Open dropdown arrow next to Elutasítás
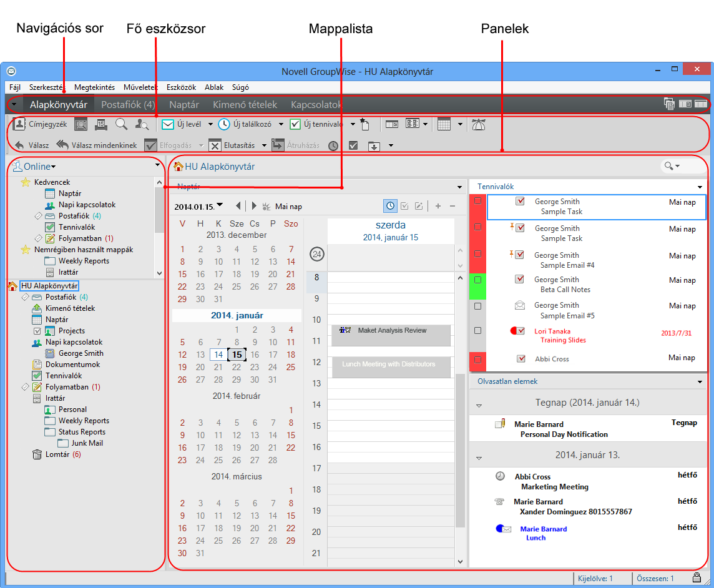Image resolution: width=714 pixels, height=588 pixels. 264,145
